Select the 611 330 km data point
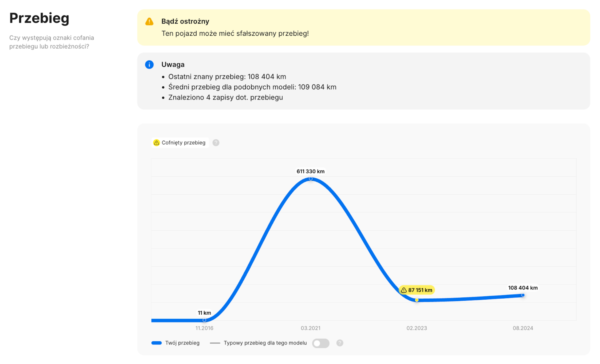600x364 pixels. 311,179
